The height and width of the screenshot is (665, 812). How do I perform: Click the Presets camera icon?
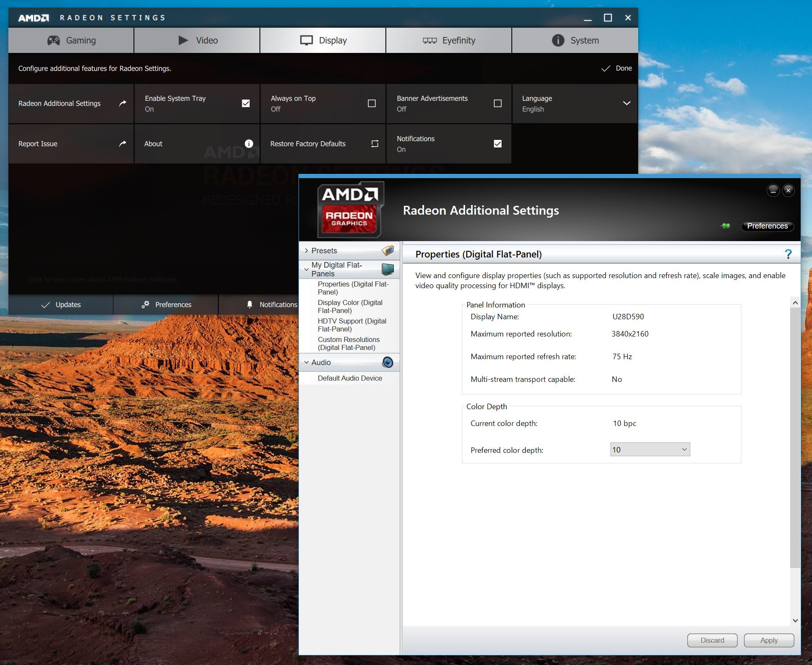coord(388,250)
